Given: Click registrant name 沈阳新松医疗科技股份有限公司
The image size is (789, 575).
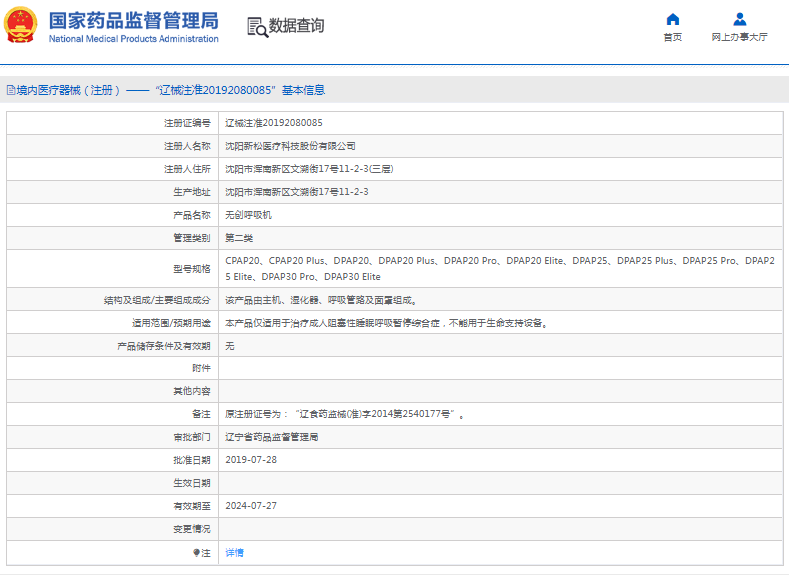Looking at the screenshot, I should click(290, 145).
